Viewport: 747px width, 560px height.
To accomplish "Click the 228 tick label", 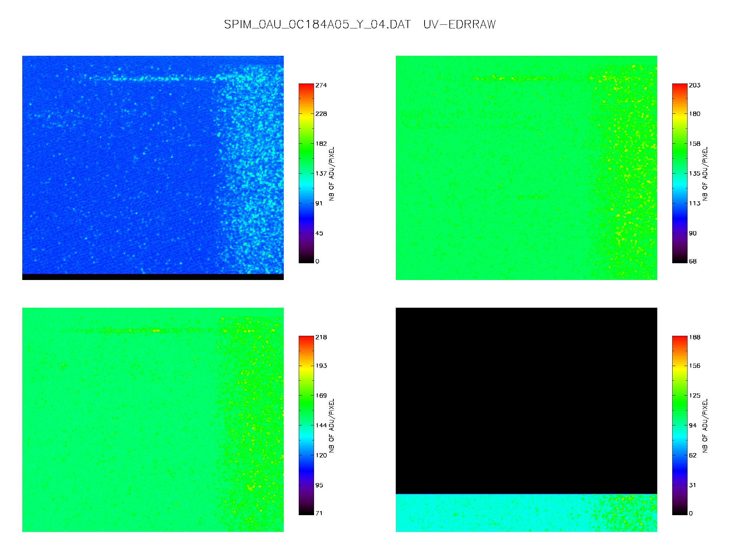I will 321,114.
